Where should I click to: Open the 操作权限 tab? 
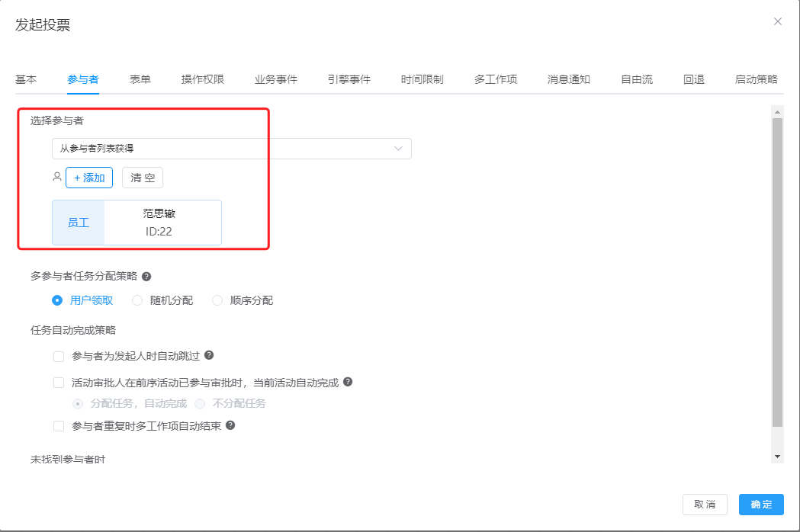(x=202, y=79)
